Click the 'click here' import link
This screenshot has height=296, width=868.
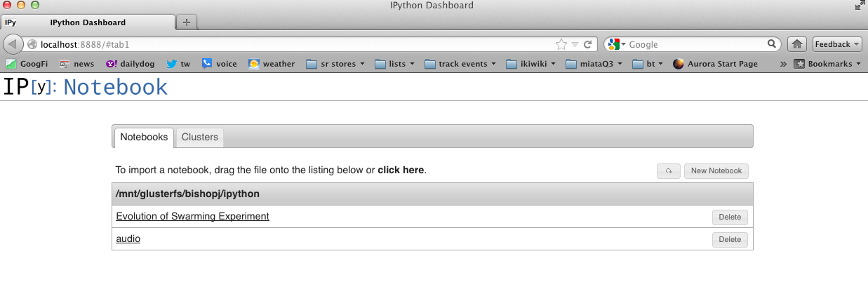401,170
